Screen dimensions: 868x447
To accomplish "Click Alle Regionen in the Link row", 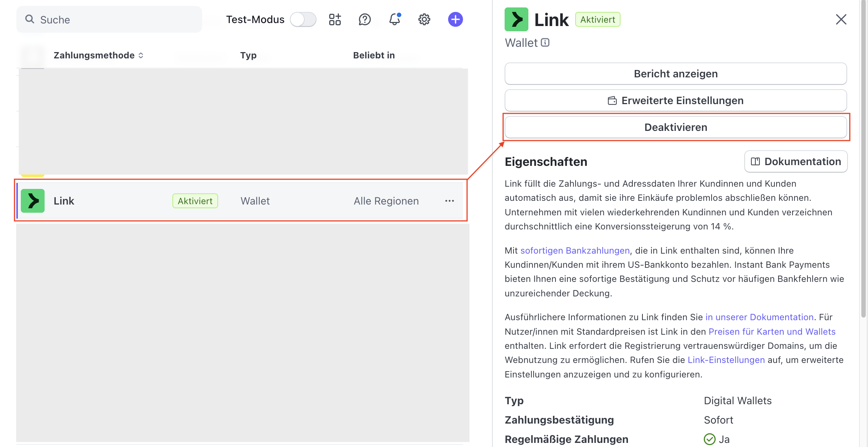I will click(x=386, y=201).
